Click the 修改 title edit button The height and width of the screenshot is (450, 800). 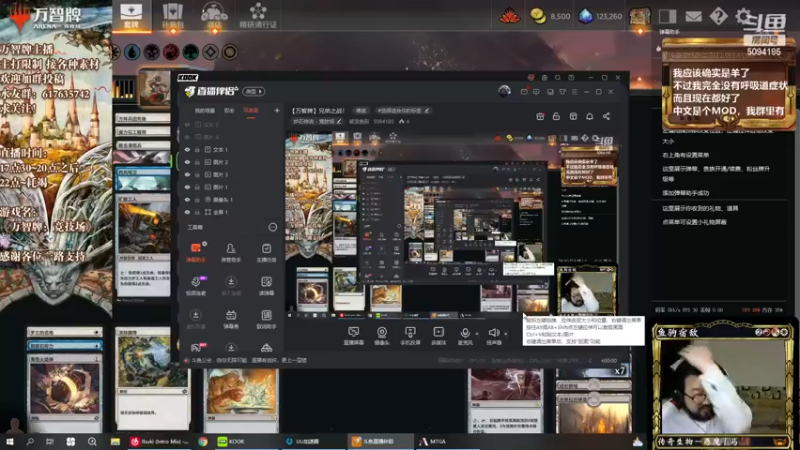pyautogui.click(x=361, y=110)
